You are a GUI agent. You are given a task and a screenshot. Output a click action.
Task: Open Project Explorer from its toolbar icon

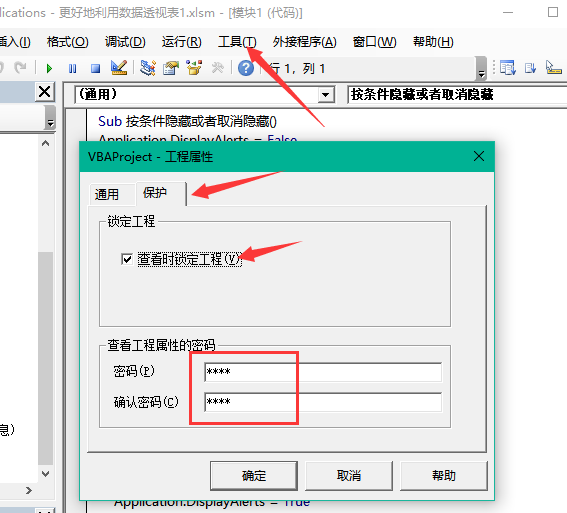(148, 68)
